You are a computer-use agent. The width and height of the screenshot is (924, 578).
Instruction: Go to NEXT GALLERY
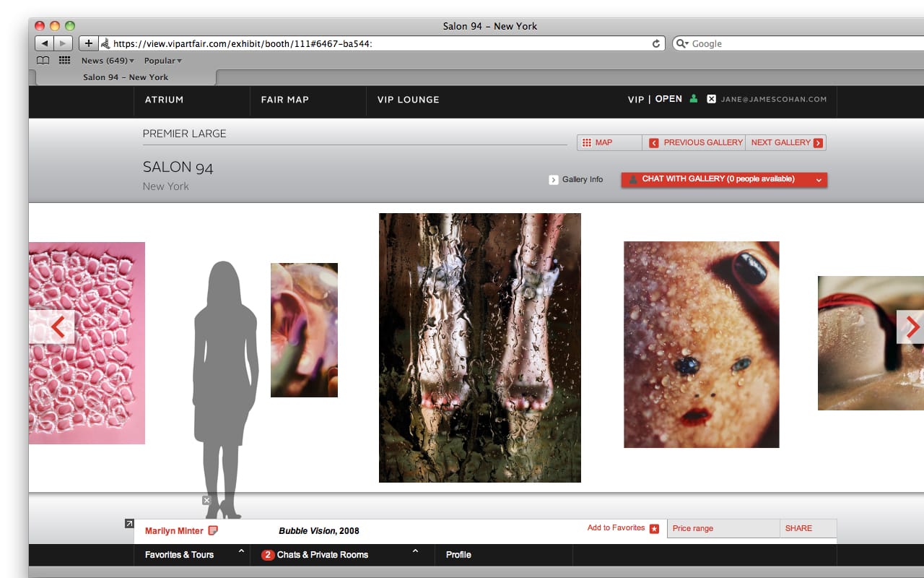point(786,143)
